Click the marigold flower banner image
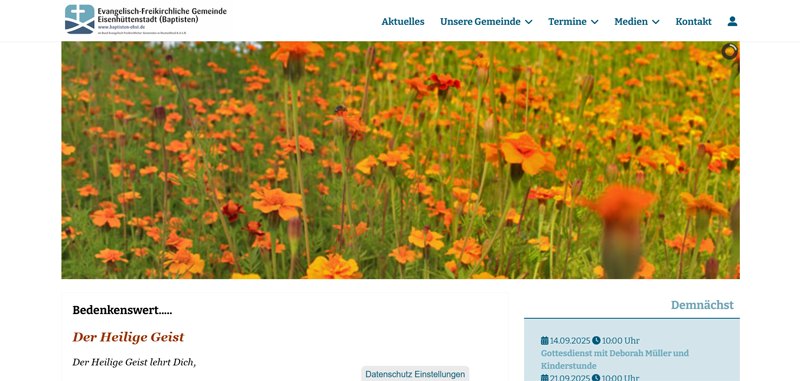The image size is (800, 381). pos(401,160)
